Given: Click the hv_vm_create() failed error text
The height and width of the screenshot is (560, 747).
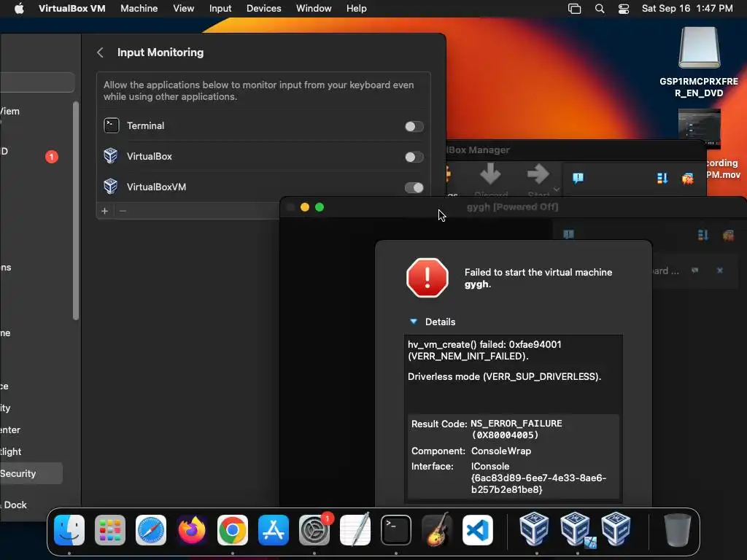Looking at the screenshot, I should tap(484, 351).
